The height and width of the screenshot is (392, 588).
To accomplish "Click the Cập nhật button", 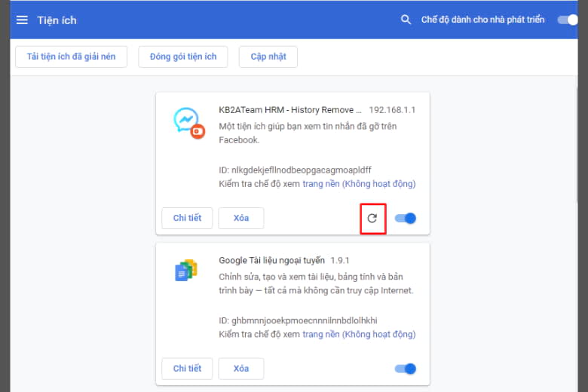I will (x=268, y=57).
